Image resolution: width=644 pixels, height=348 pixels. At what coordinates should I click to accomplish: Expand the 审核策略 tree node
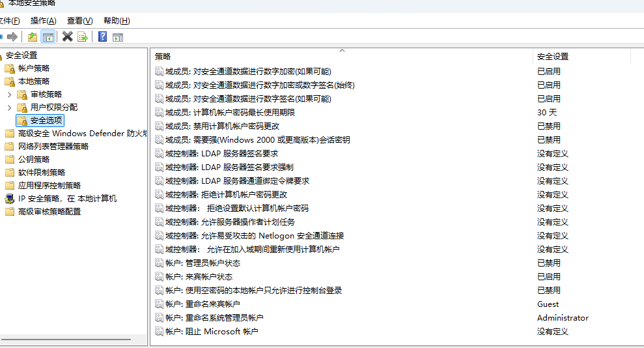10,94
